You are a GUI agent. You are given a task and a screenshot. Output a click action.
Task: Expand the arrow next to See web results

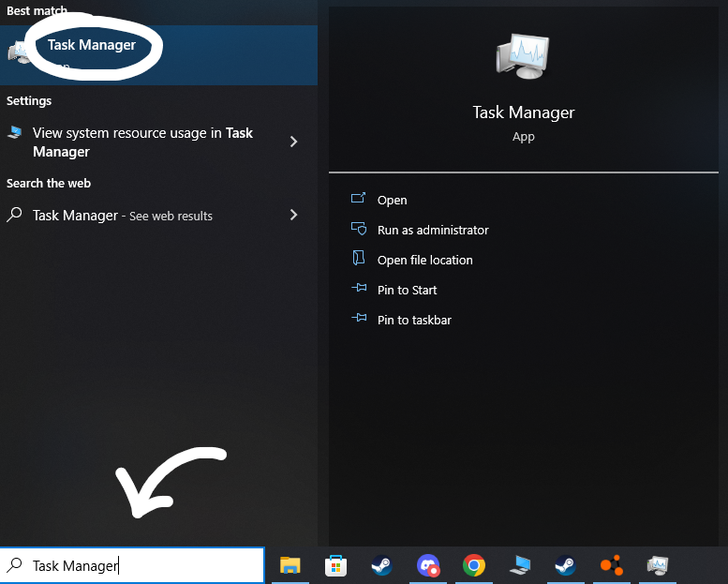(x=293, y=215)
